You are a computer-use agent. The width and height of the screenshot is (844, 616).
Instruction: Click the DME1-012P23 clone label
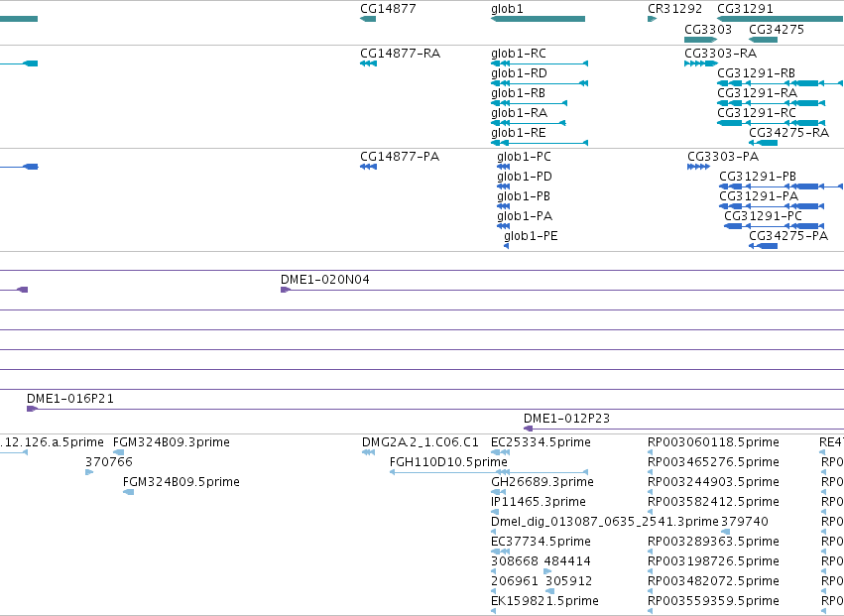point(566,419)
